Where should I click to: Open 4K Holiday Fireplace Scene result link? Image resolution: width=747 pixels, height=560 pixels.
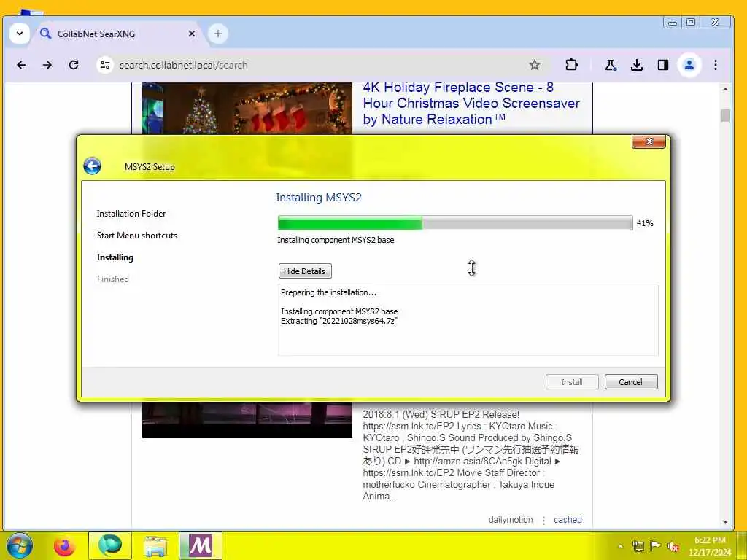[x=471, y=104]
